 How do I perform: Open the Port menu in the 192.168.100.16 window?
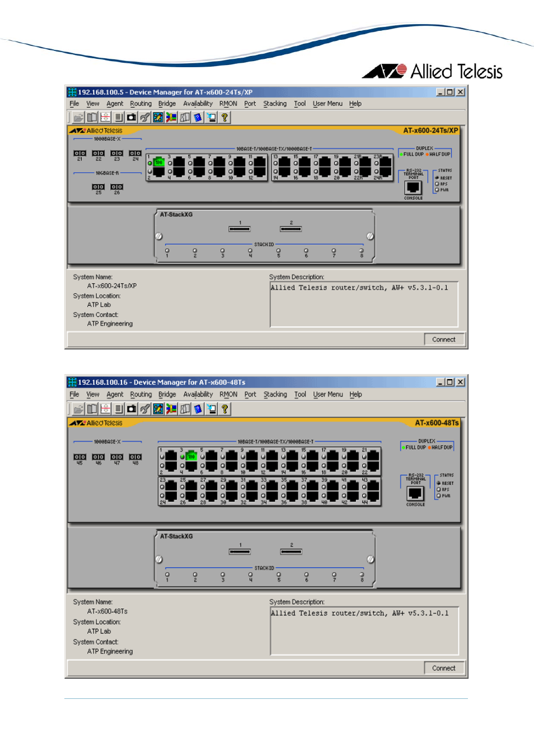click(x=250, y=394)
